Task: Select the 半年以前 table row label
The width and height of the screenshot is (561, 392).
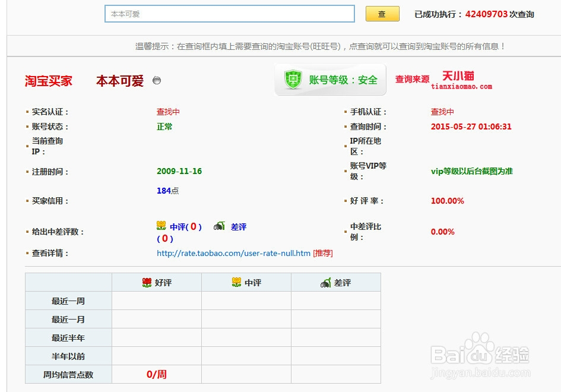Action: [68, 356]
